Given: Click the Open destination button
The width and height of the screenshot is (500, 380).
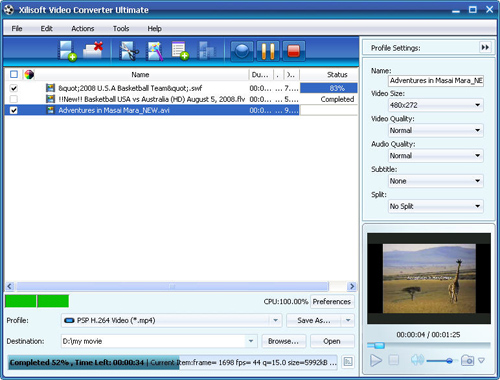Looking at the screenshot, I should (x=332, y=341).
